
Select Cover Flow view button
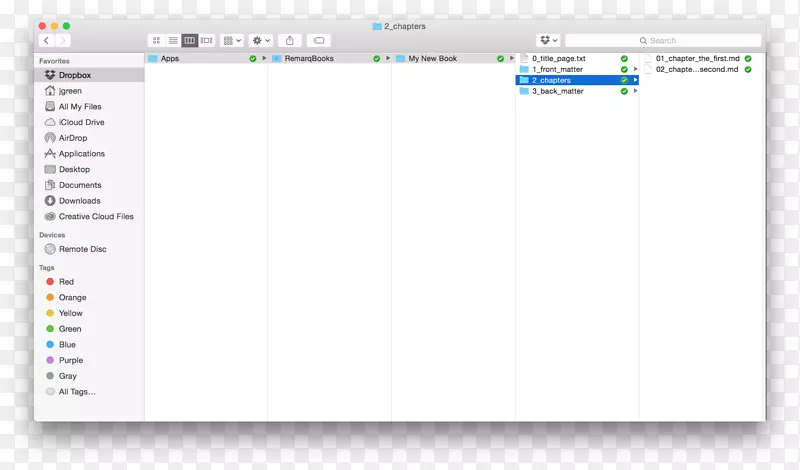pyautogui.click(x=207, y=41)
